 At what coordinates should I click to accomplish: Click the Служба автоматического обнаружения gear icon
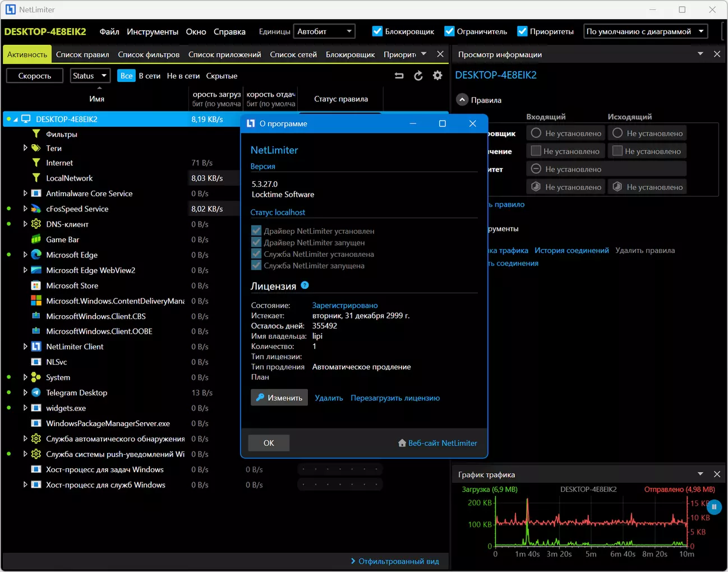click(36, 439)
